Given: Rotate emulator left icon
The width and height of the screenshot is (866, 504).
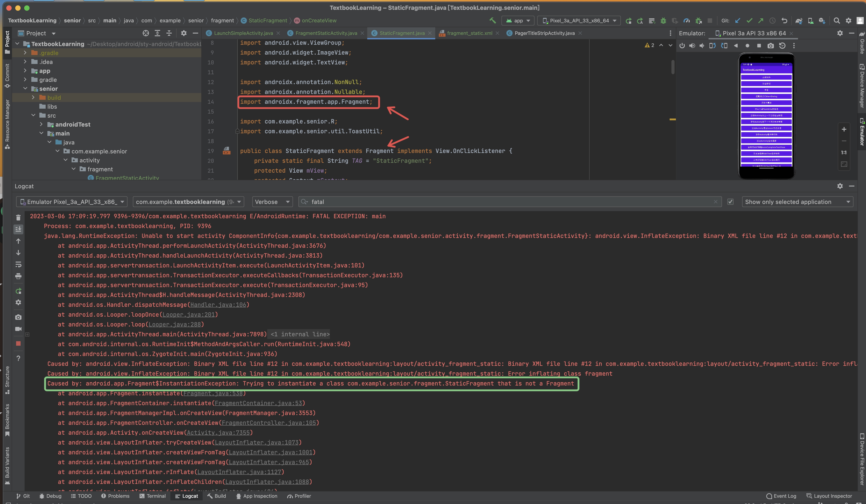Looking at the screenshot, I should [712, 46].
